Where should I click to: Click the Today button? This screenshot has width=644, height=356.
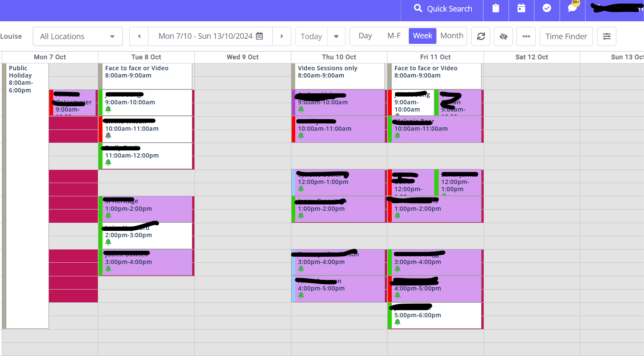[x=311, y=37]
